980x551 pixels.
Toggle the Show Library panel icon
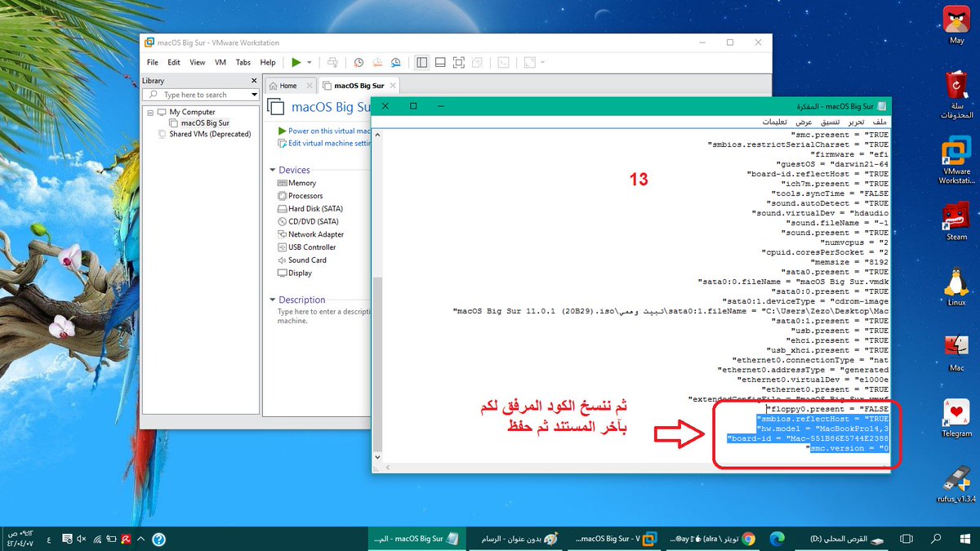coord(421,62)
